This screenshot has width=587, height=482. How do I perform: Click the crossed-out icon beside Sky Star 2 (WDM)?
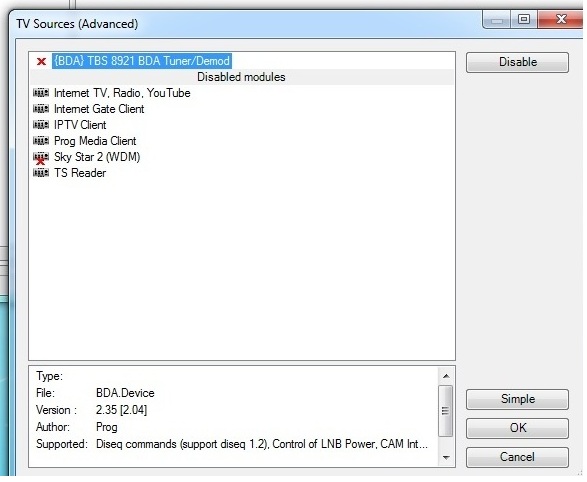coord(41,158)
